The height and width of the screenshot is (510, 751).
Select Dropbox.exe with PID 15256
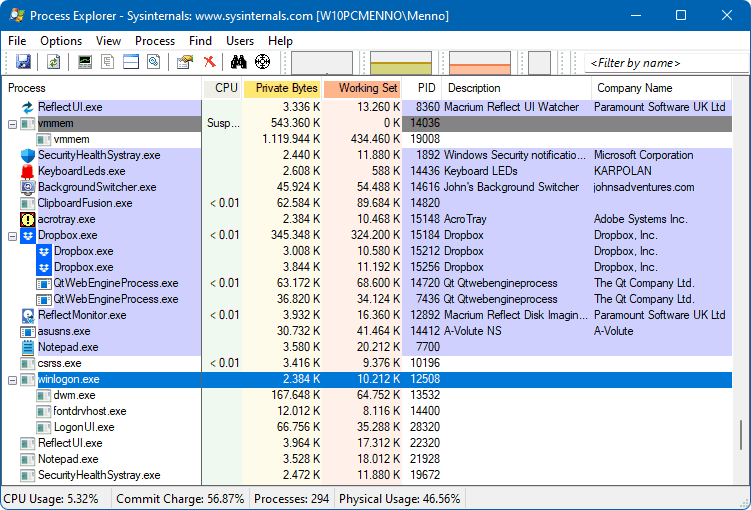tap(367, 267)
